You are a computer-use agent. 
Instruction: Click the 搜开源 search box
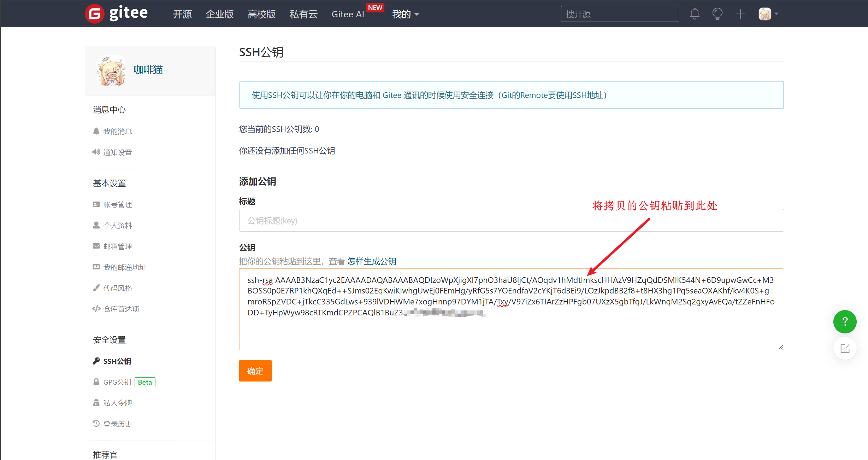[x=619, y=14]
